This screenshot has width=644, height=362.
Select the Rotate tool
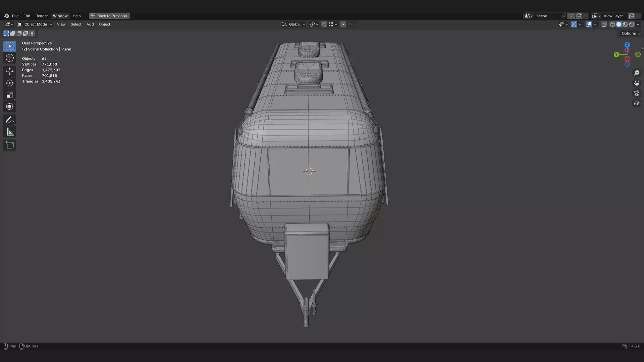(10, 83)
